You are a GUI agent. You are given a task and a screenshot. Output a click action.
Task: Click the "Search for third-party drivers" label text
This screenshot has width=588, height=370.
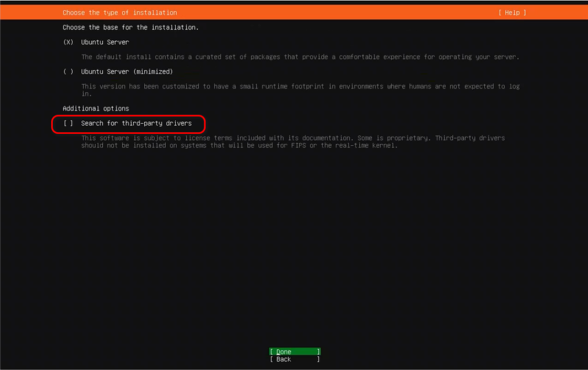(x=136, y=124)
